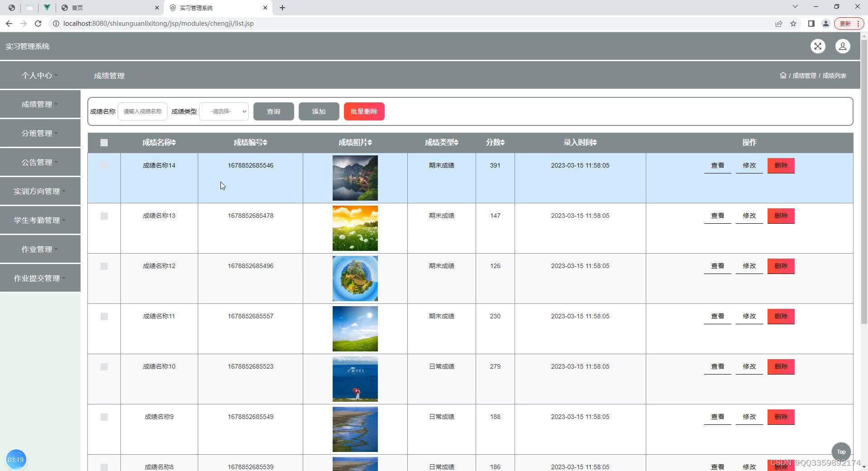
Task: Open tab search chevron in title bar
Action: (x=795, y=7)
